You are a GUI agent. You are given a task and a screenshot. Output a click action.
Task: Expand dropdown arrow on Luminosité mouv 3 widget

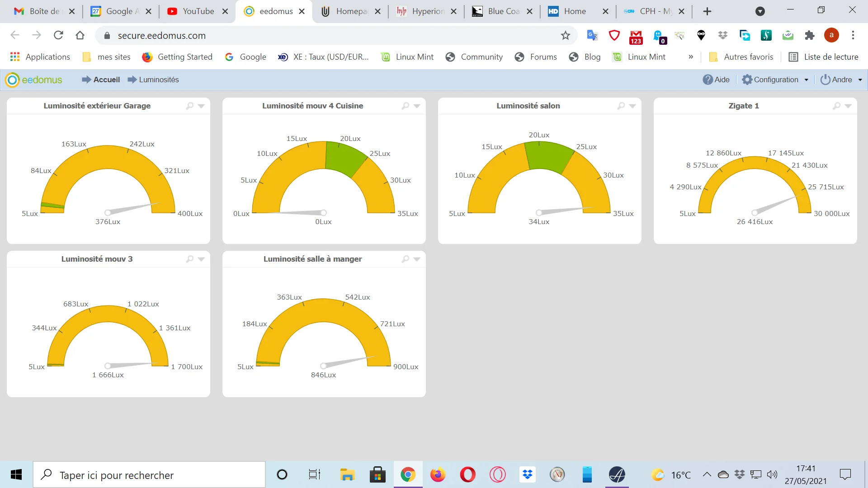[x=201, y=259]
